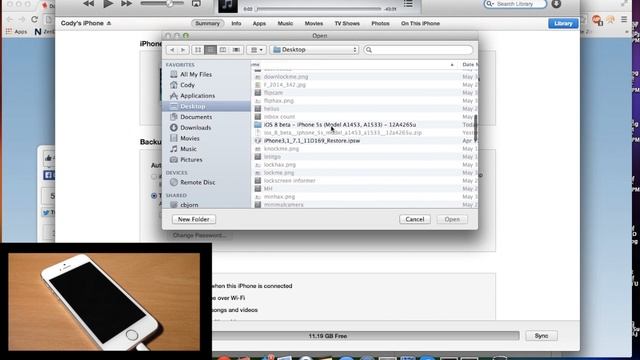640x360 pixels.
Task: Select Applications in sidebar
Action: click(x=198, y=96)
